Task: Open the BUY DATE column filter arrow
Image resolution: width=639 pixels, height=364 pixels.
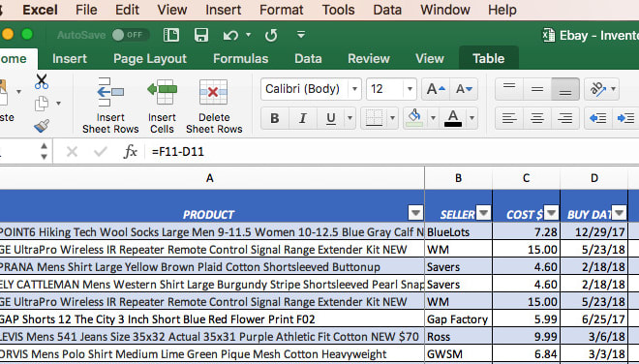Action: pos(619,213)
